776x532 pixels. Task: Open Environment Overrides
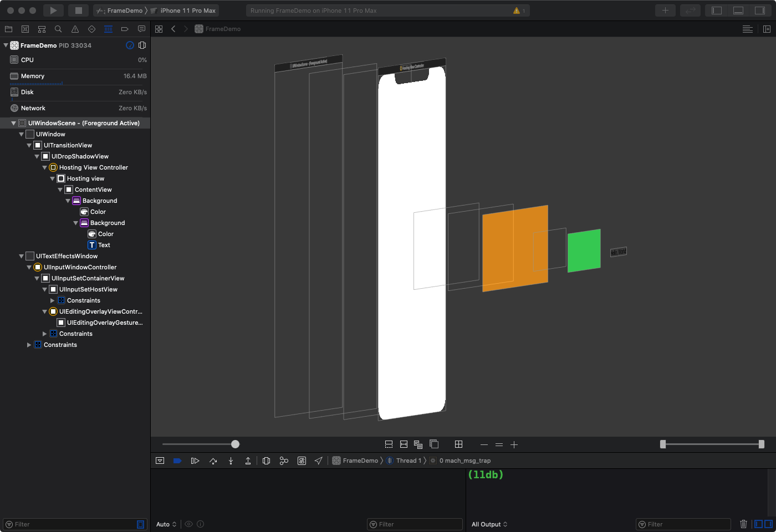[302, 461]
